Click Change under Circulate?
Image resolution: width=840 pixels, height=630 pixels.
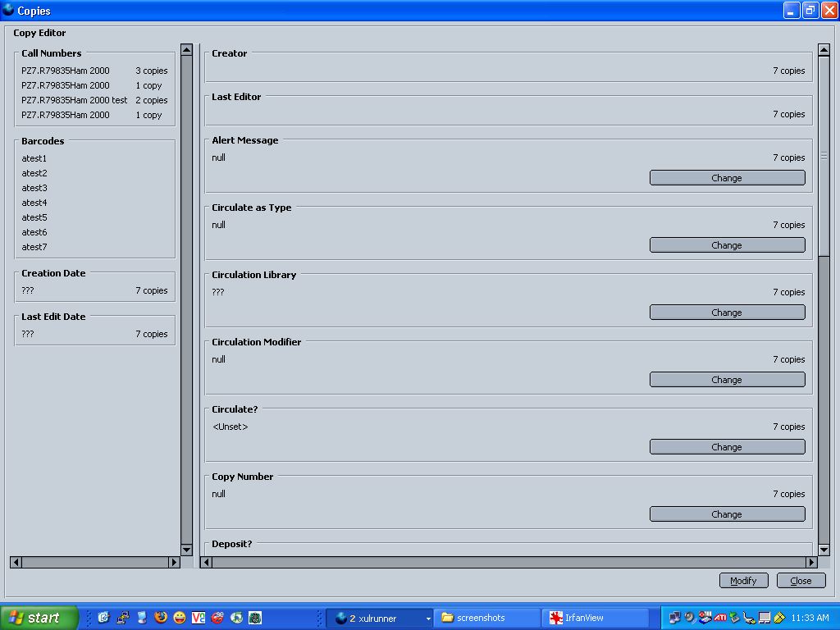coord(727,447)
